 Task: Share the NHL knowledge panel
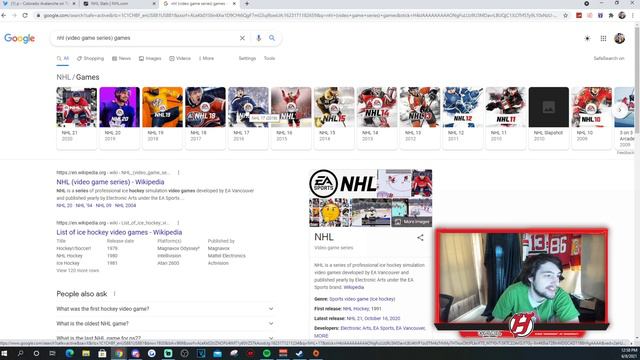[x=420, y=238]
